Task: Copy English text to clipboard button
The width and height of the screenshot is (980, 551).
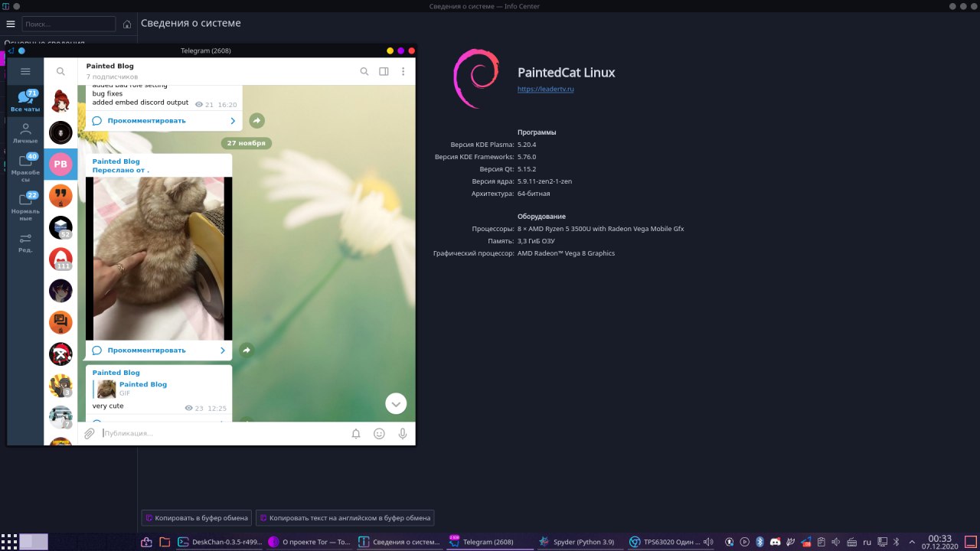Action: (345, 518)
